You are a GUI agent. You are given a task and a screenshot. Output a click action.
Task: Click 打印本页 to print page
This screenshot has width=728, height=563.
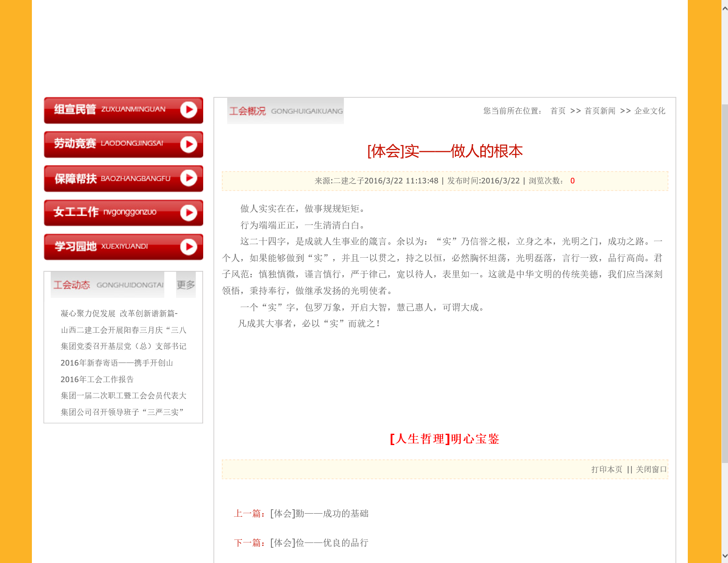click(607, 470)
